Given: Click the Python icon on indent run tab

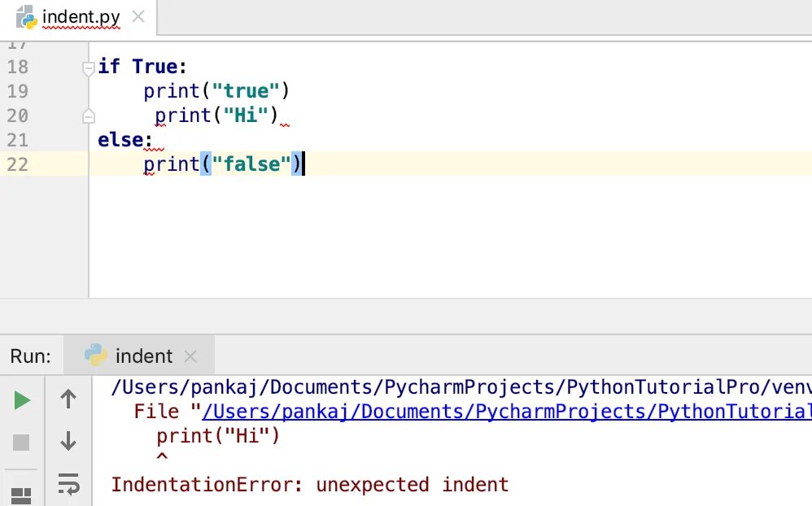Looking at the screenshot, I should [97, 356].
